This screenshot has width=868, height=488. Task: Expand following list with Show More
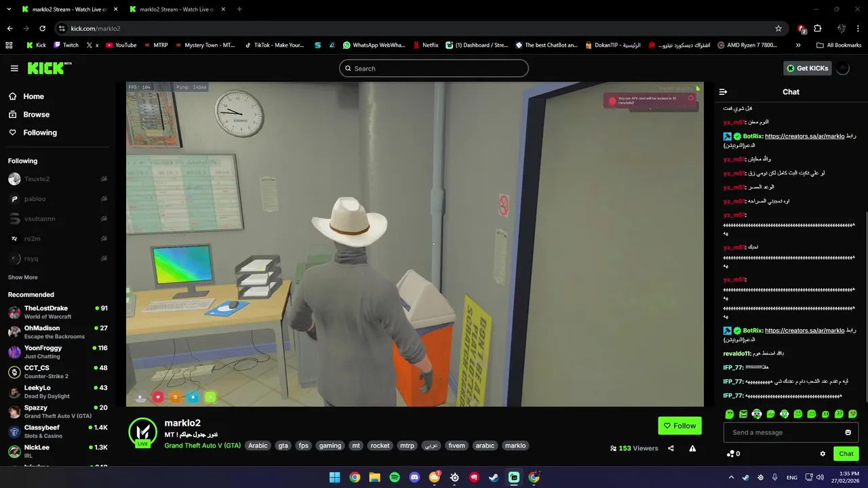click(23, 277)
